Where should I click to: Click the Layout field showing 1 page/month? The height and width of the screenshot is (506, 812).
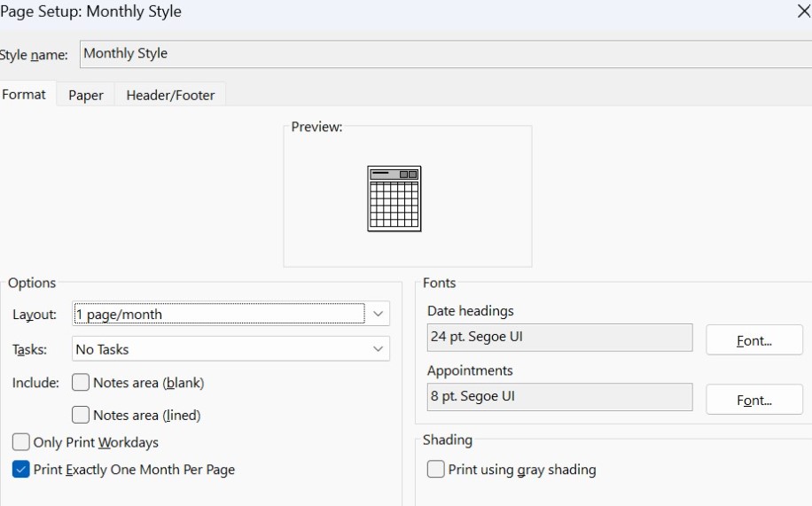tap(218, 314)
